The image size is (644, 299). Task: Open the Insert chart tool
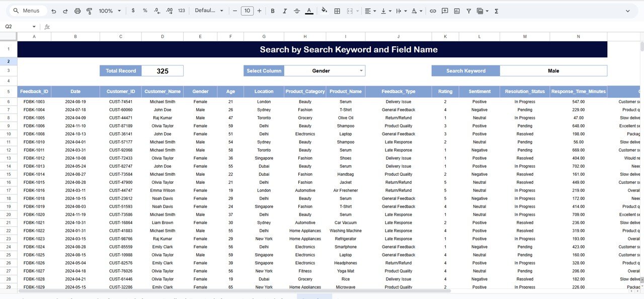pos(456,11)
